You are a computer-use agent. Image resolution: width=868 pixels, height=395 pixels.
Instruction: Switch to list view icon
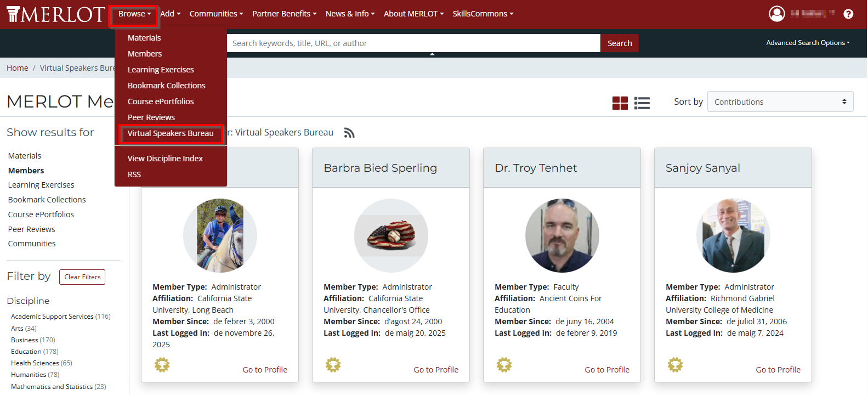coord(642,103)
